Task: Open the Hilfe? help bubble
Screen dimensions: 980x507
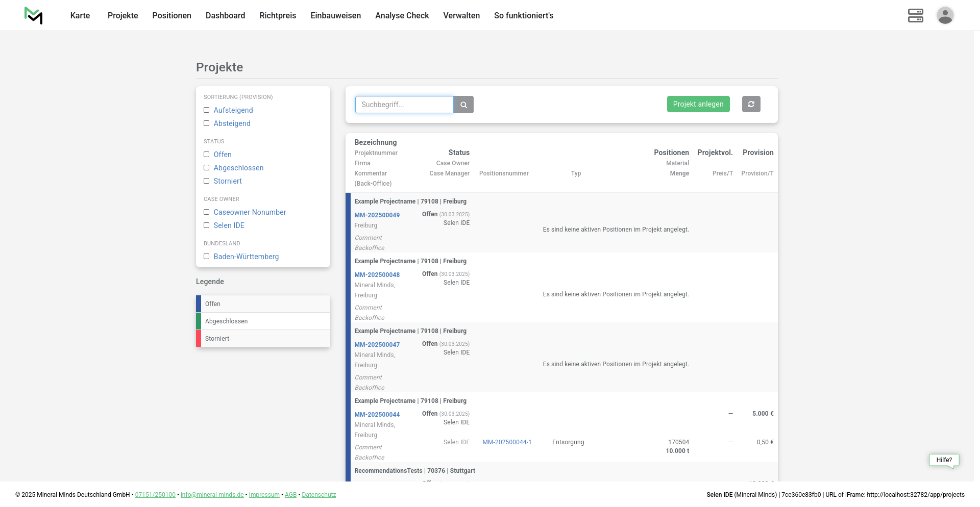Action: click(944, 460)
